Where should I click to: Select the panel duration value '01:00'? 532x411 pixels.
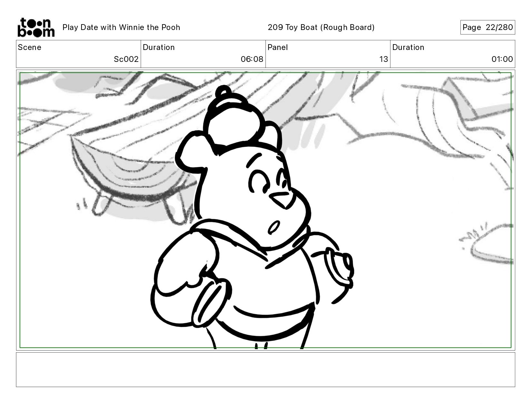click(x=502, y=59)
